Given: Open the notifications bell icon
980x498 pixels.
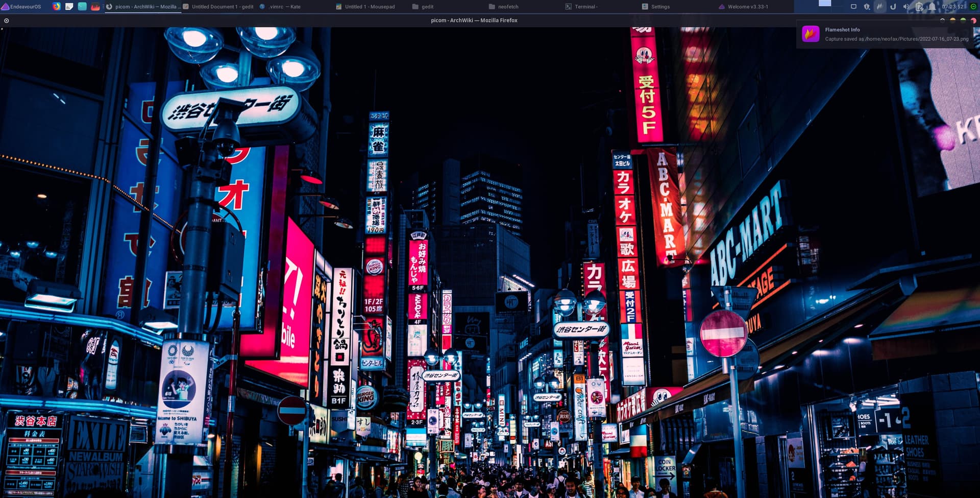Looking at the screenshot, I should click(932, 7).
